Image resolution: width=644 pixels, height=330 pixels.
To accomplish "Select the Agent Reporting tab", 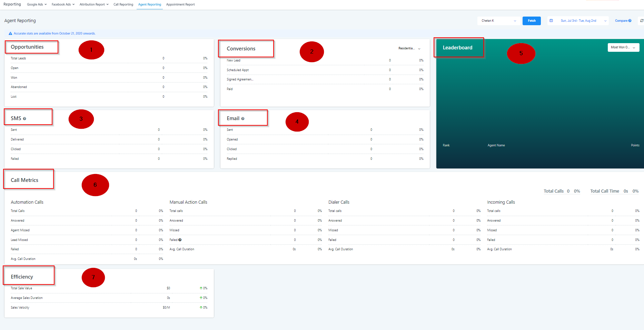I will (x=149, y=4).
